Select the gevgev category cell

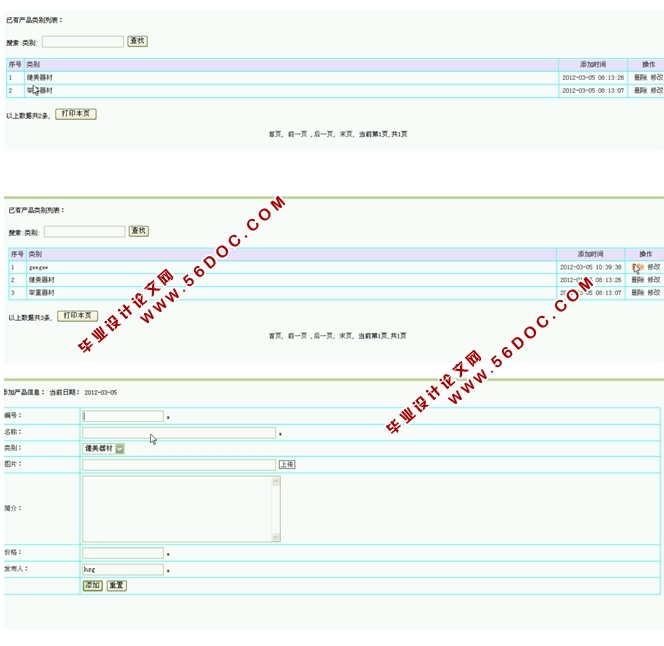[291, 267]
